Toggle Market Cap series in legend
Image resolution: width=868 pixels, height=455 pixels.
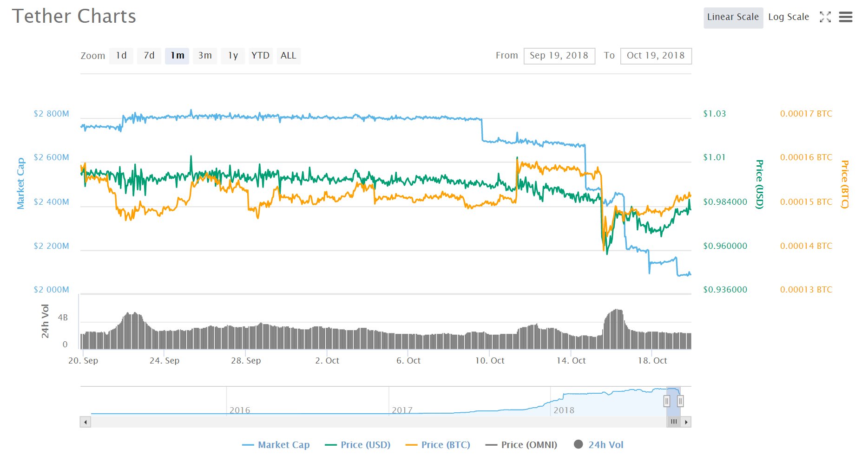pos(276,445)
